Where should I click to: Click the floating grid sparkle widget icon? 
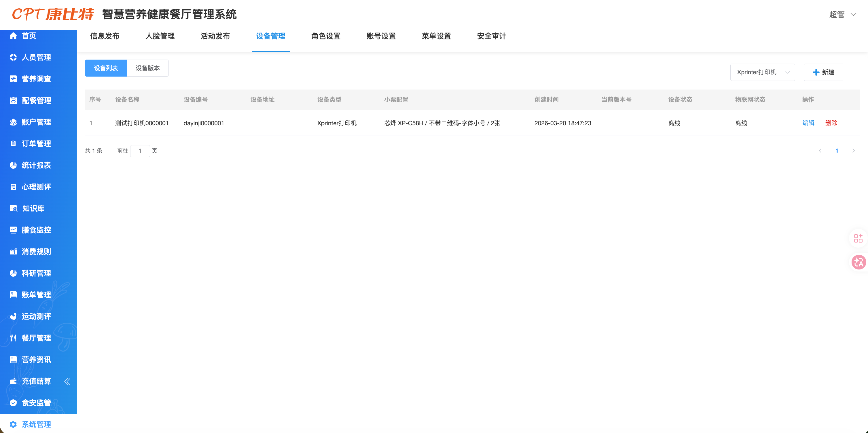point(858,238)
